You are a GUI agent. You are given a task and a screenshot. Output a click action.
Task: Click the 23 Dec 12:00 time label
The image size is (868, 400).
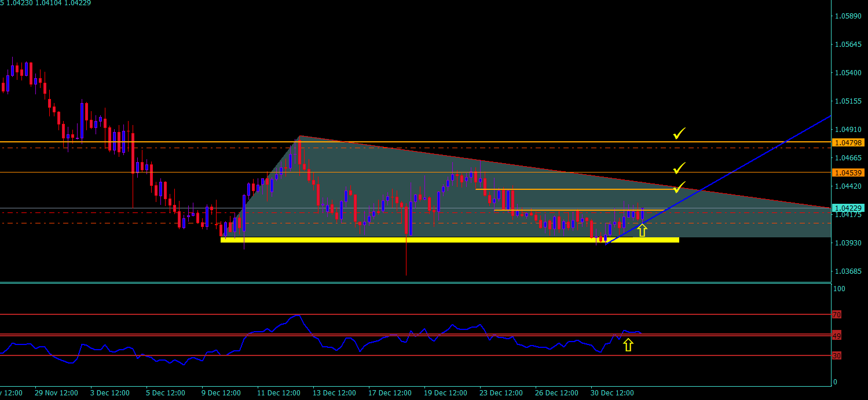pos(501,393)
